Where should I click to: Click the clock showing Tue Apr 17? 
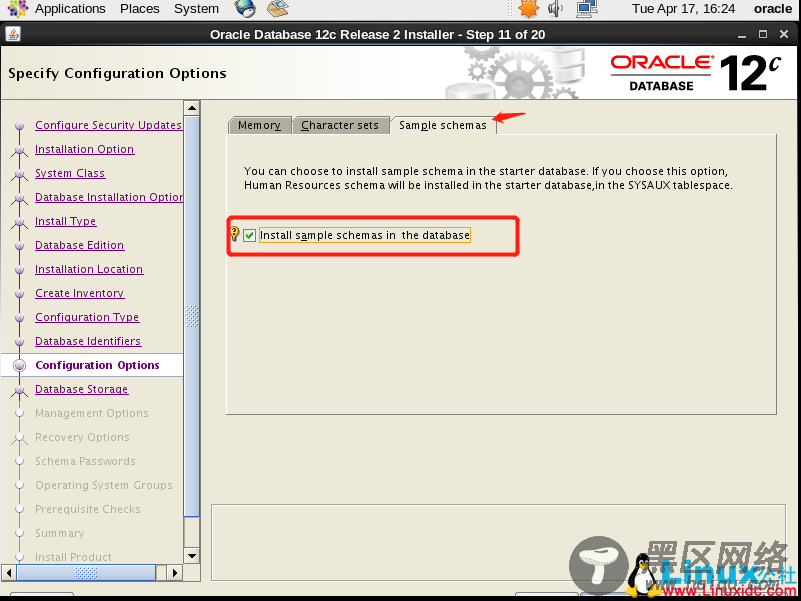(x=684, y=9)
